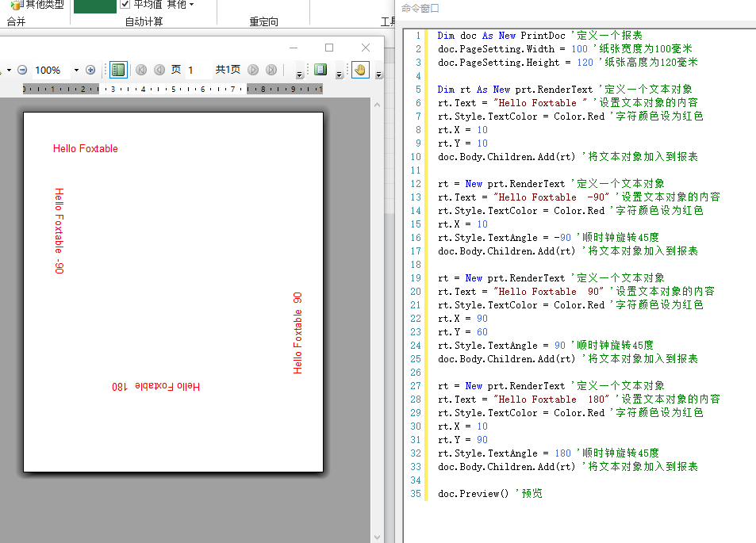Click scroll up arrow in preview window
The height and width of the screenshot is (543, 756).
pos(377,105)
